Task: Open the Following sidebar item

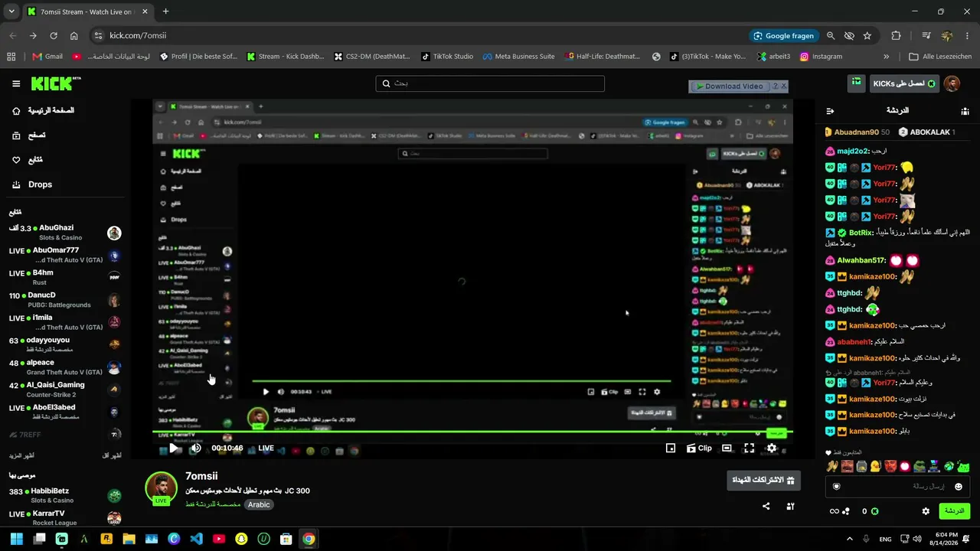Action: point(28,160)
